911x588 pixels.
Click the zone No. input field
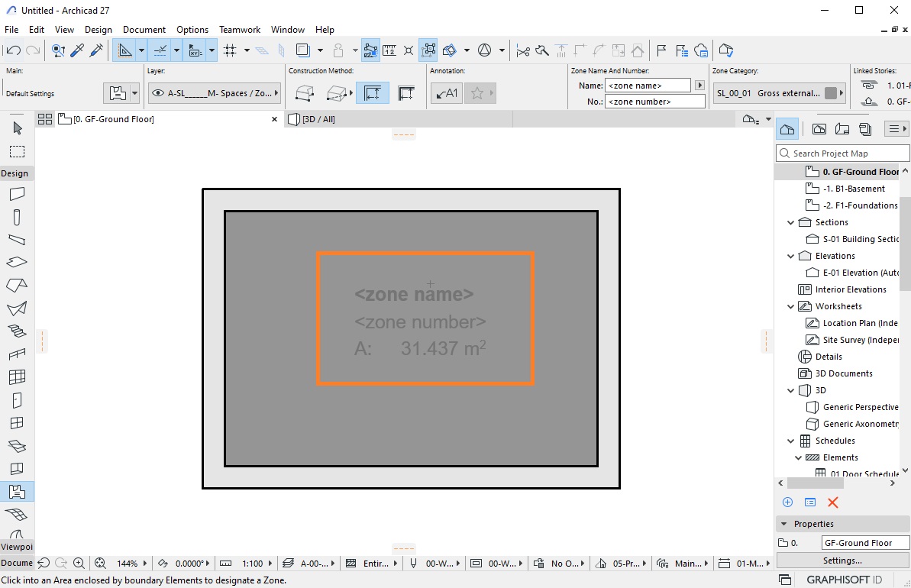pyautogui.click(x=654, y=102)
